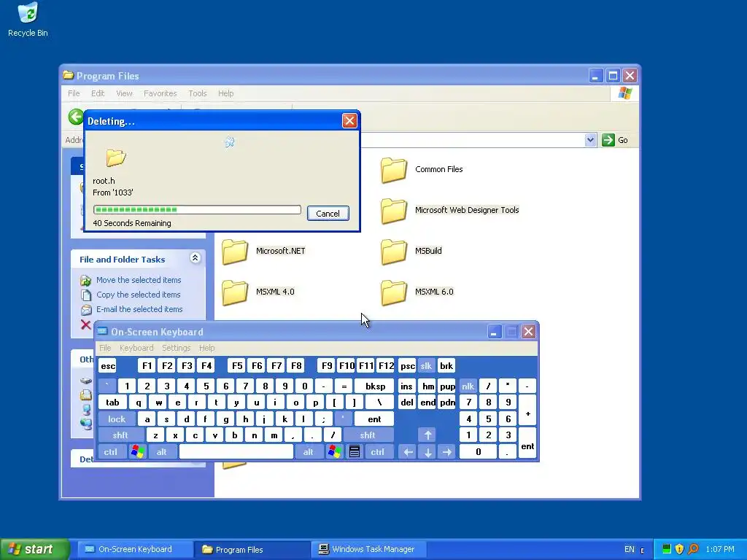Click the application menu key on On-Screen Keyboard
The height and width of the screenshot is (560, 747).
pyautogui.click(x=355, y=452)
